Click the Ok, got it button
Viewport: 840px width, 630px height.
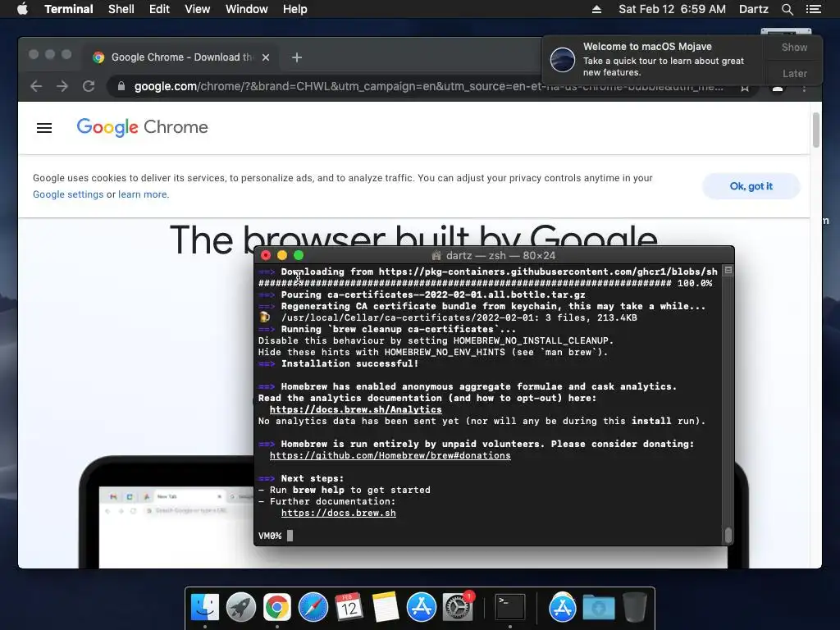pyautogui.click(x=751, y=186)
